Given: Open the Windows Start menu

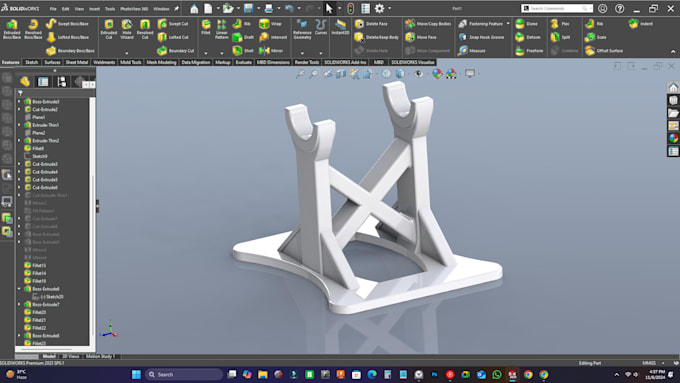Looking at the screenshot, I should [x=136, y=374].
